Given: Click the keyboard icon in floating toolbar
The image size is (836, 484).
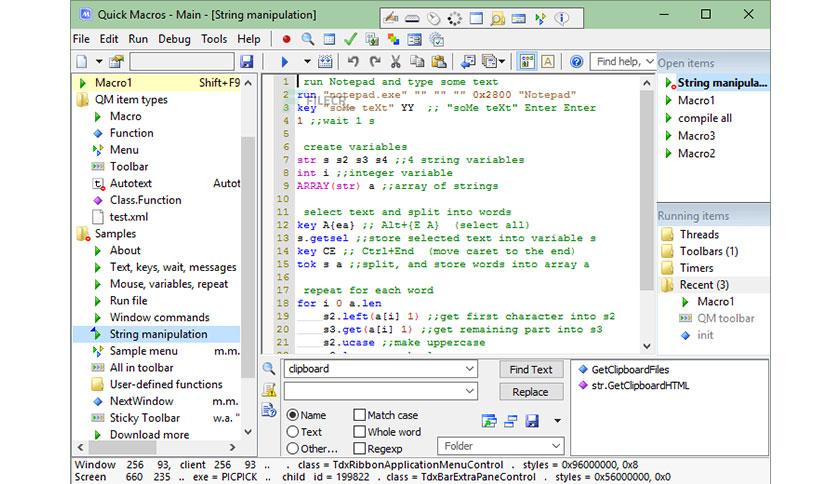Looking at the screenshot, I should (412, 19).
